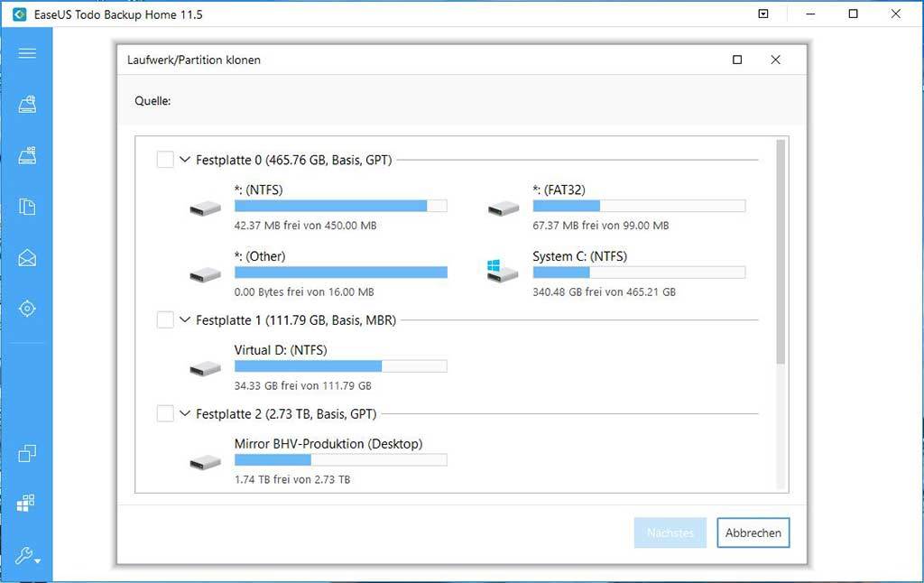Image resolution: width=924 pixels, height=583 pixels.
Task: Click the System Backup sidebar icon
Action: (27, 155)
